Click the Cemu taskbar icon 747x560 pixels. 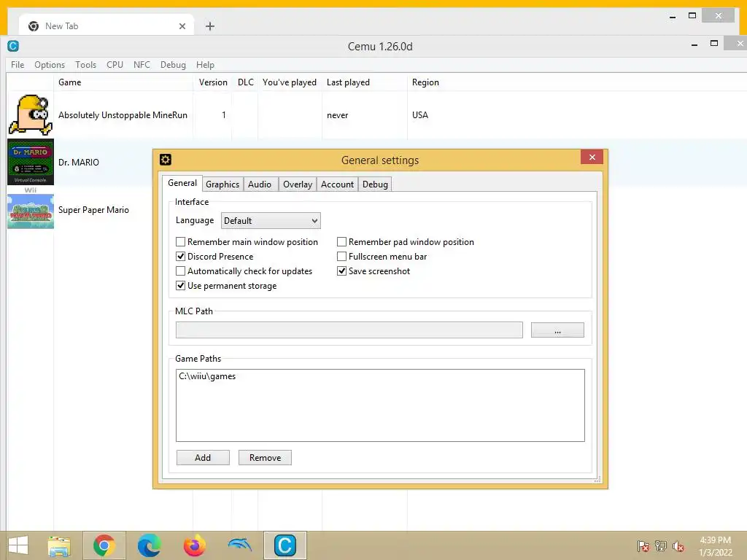click(285, 545)
